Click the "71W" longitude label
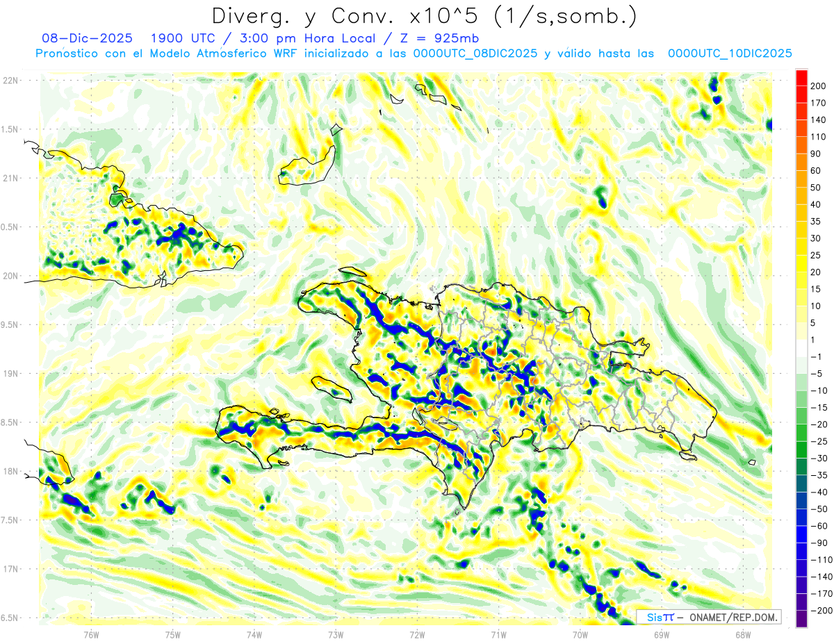Screen dimensions: 834x644 tap(498, 634)
